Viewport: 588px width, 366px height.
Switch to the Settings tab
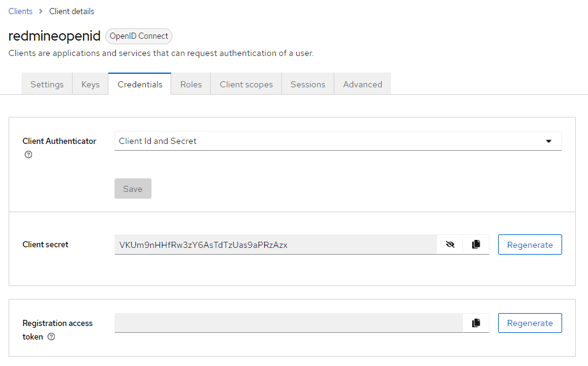pyautogui.click(x=47, y=84)
